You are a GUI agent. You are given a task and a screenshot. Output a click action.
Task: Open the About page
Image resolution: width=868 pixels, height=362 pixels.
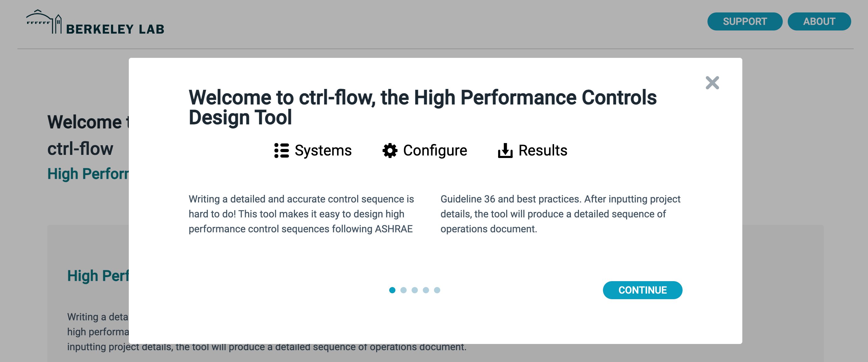click(x=819, y=21)
